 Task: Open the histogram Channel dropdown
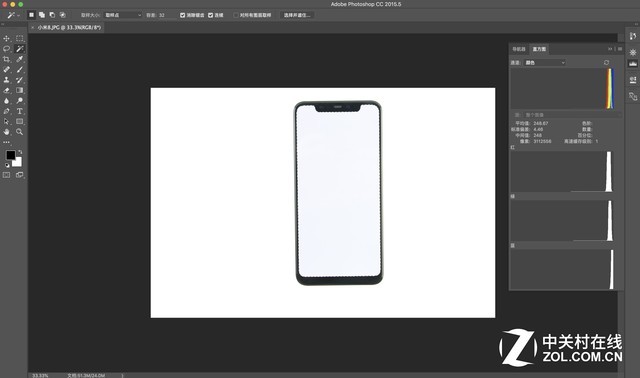coord(544,62)
